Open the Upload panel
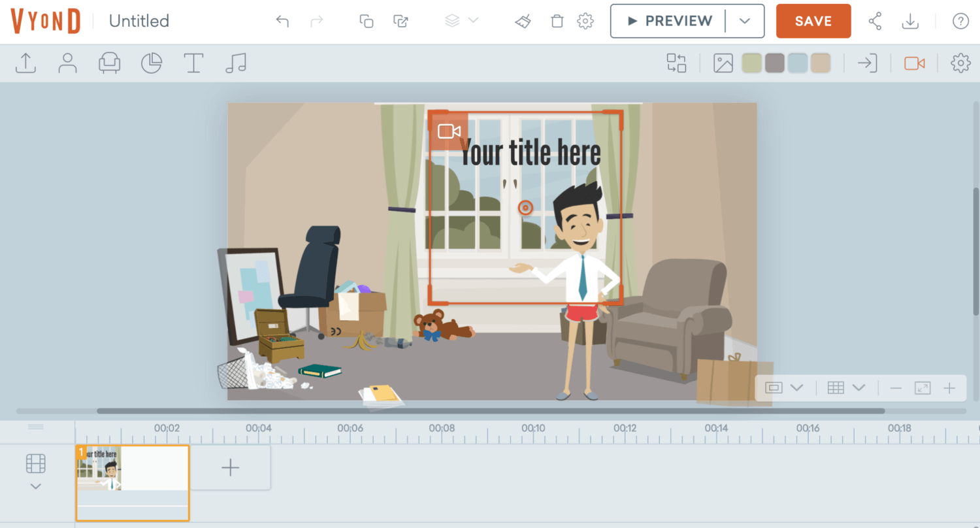The width and height of the screenshot is (980, 528). [25, 63]
